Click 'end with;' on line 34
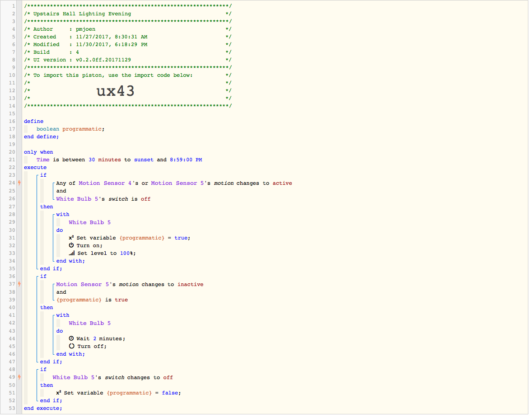Screen dimensions: 532x418 (x=70, y=262)
